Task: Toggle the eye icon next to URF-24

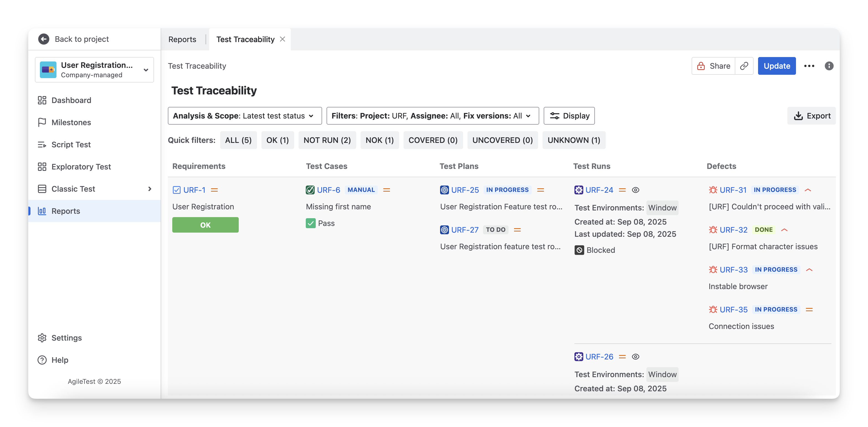Action: (635, 190)
